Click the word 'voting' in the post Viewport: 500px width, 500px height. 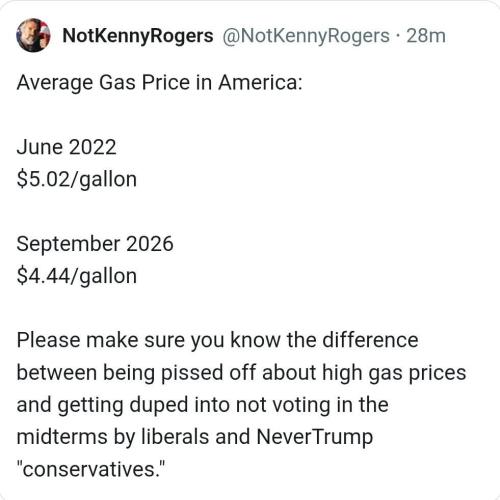coord(301,405)
